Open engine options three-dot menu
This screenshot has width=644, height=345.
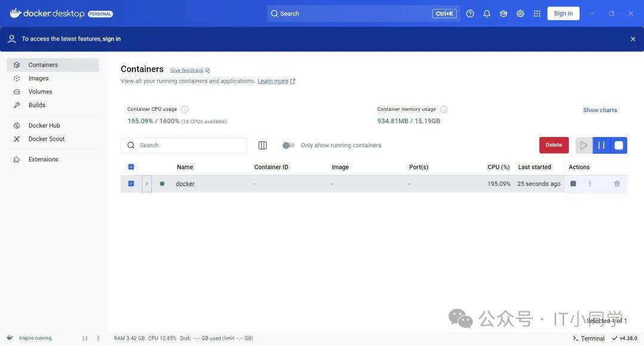click(98, 338)
